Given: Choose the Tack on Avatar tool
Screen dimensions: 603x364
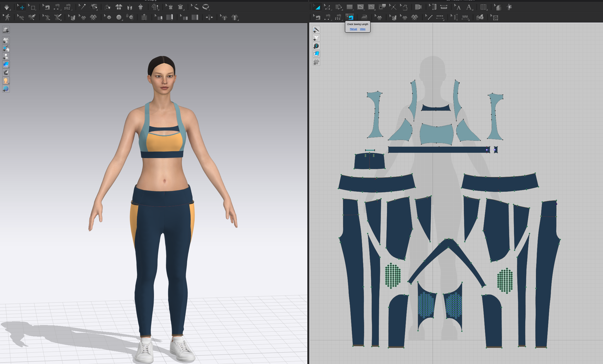Looking at the screenshot, I should tap(94, 7).
